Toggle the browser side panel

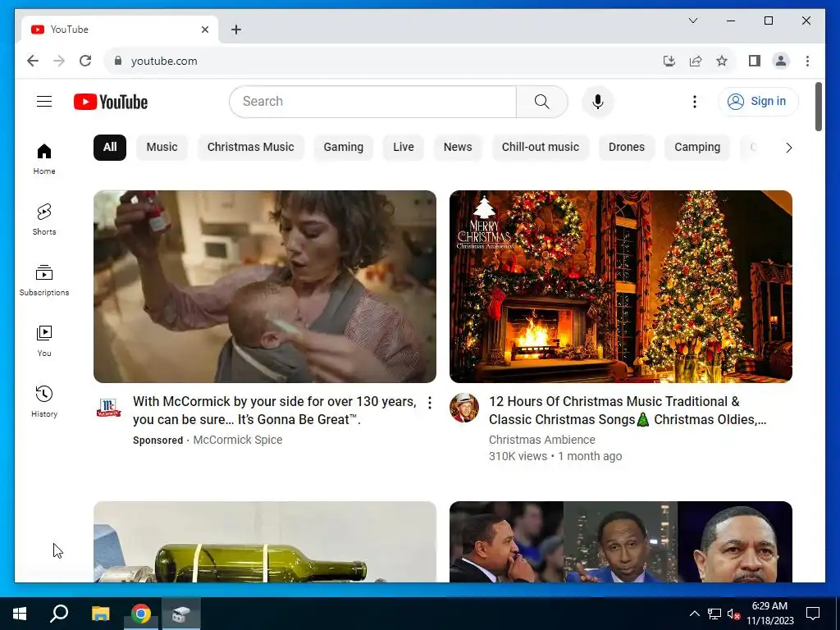coord(755,61)
